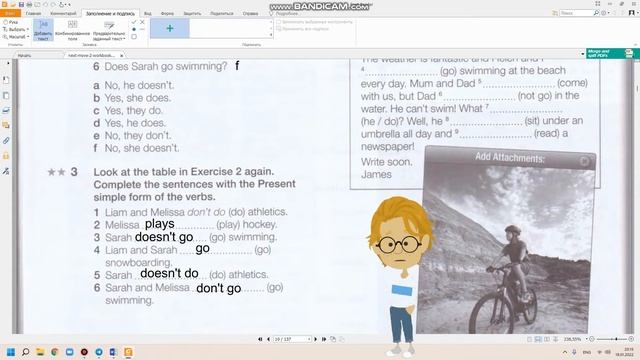The image size is (640, 360).
Task: Close the next move workbook tab
Action: (x=122, y=55)
